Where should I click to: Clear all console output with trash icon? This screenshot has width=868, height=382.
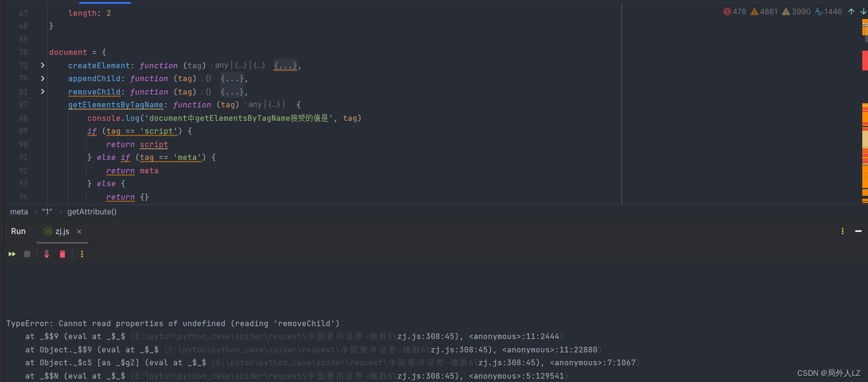62,254
